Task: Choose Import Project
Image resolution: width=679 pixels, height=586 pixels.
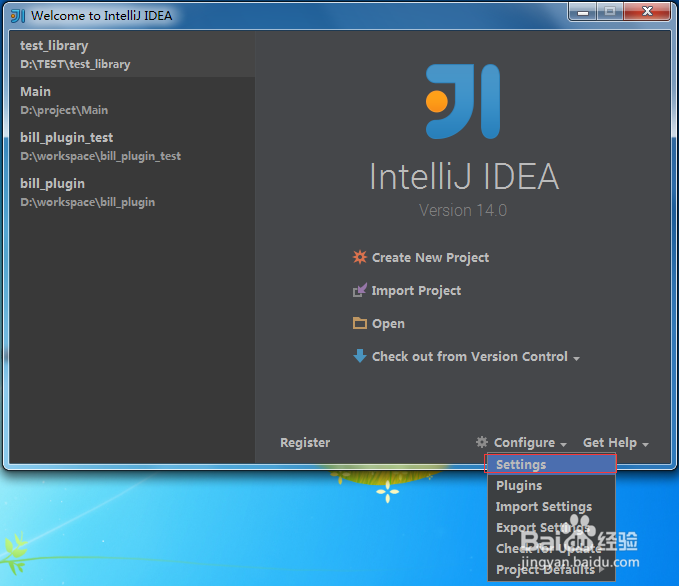Action: click(x=416, y=291)
